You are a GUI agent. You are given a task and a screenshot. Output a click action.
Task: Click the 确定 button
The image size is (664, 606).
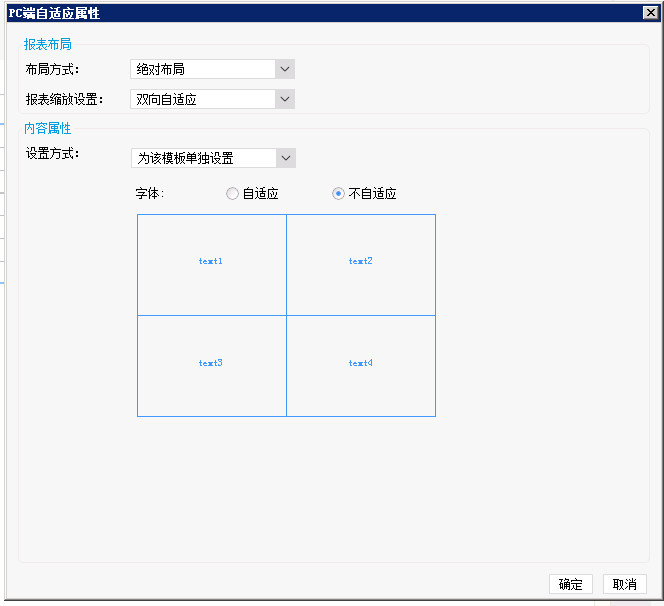pyautogui.click(x=570, y=584)
